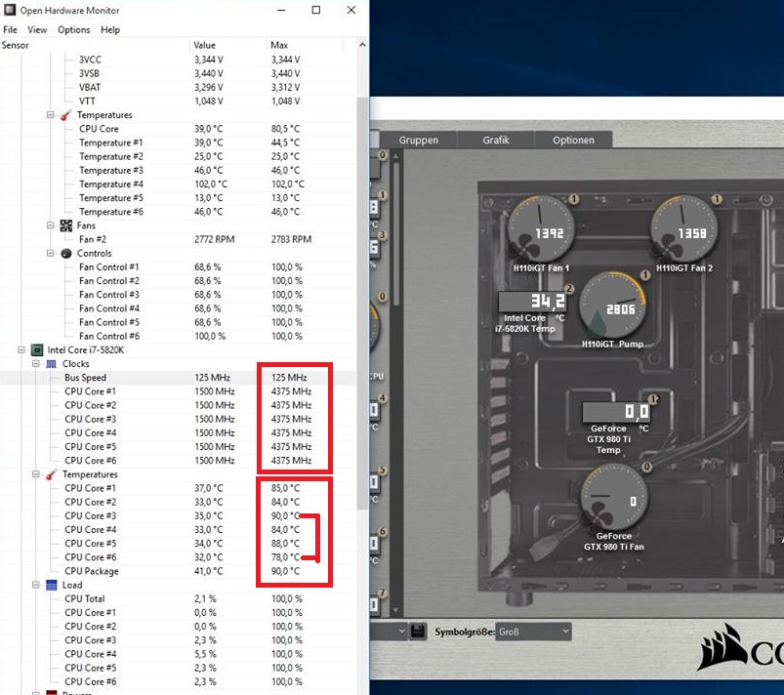Select CPU Core #4 load row

(x=178, y=654)
